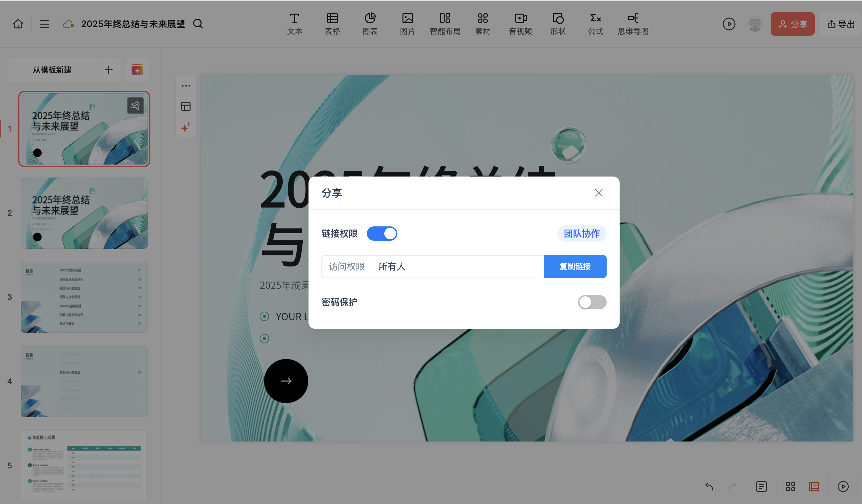862x504 pixels.
Task: Add a blank slide with plus icon
Action: (109, 70)
